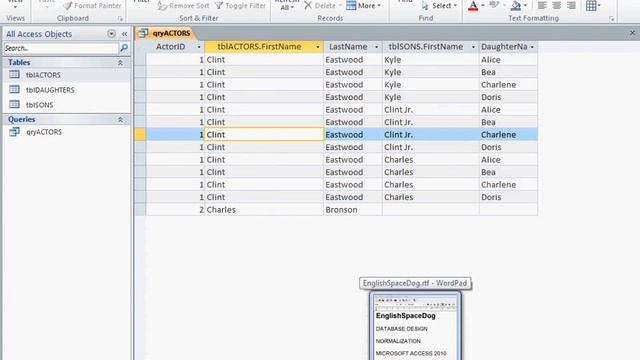The width and height of the screenshot is (640, 360).
Task: Click Toggle Filter in the ribbon
Action: pos(240,6)
